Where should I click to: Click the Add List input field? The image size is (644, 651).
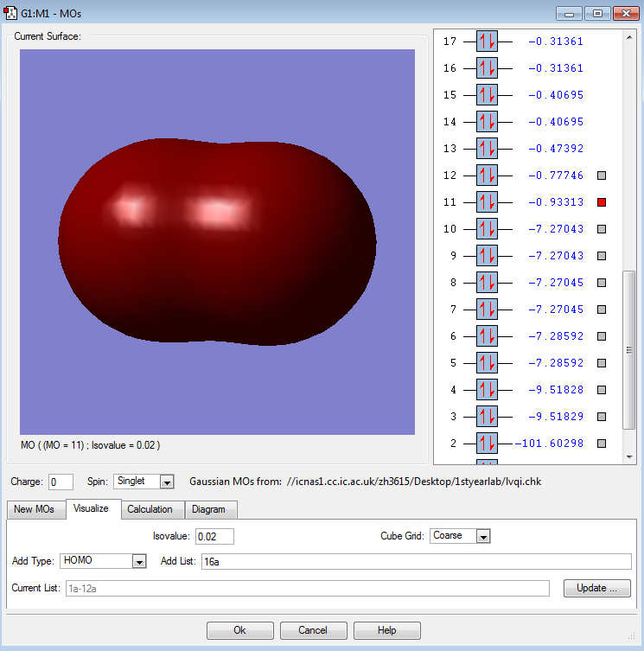[417, 561]
